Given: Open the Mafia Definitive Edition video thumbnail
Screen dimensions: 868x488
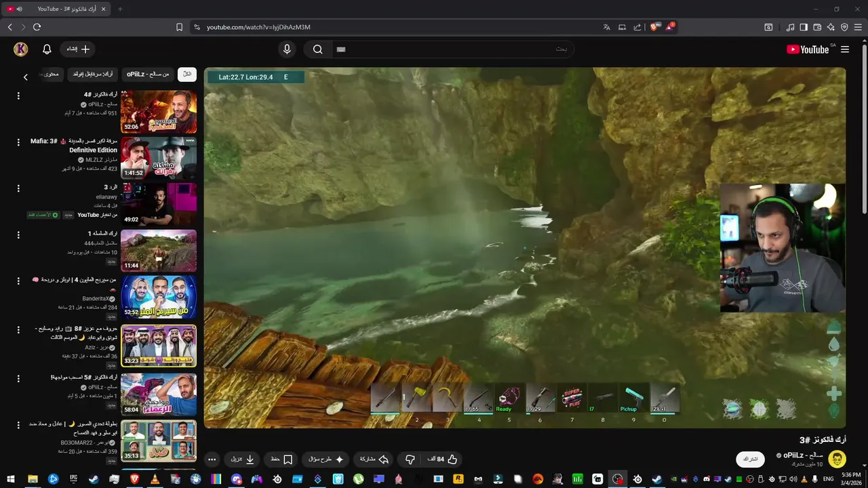Looking at the screenshot, I should coord(159,158).
